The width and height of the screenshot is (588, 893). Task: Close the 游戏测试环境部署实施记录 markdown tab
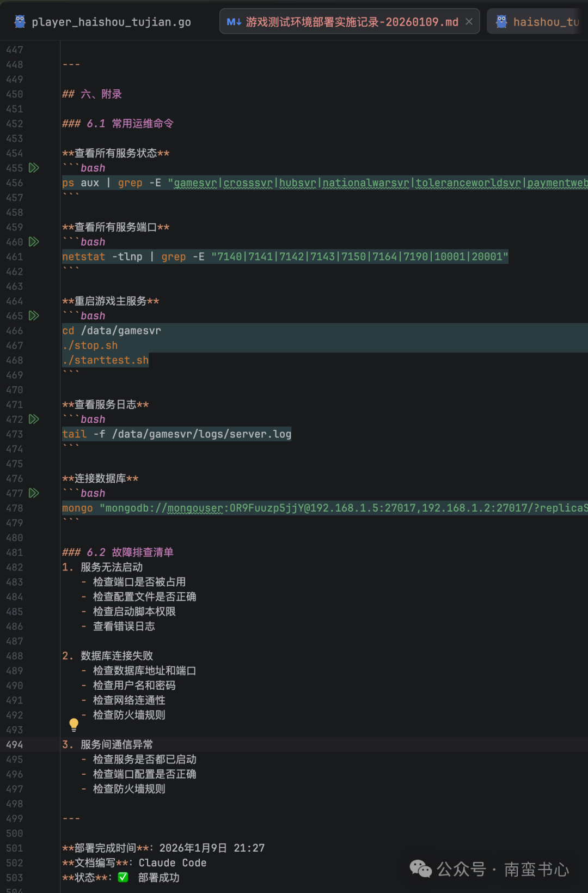click(469, 22)
